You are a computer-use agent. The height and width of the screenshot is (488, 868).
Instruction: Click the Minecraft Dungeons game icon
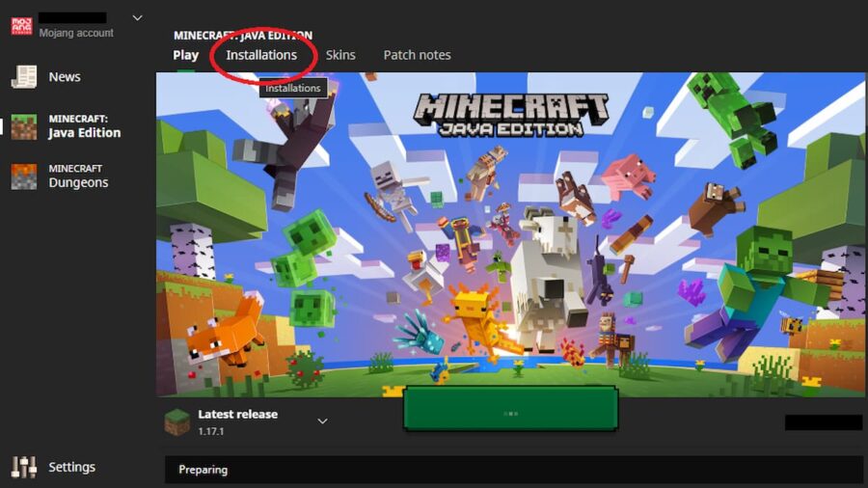click(x=24, y=176)
